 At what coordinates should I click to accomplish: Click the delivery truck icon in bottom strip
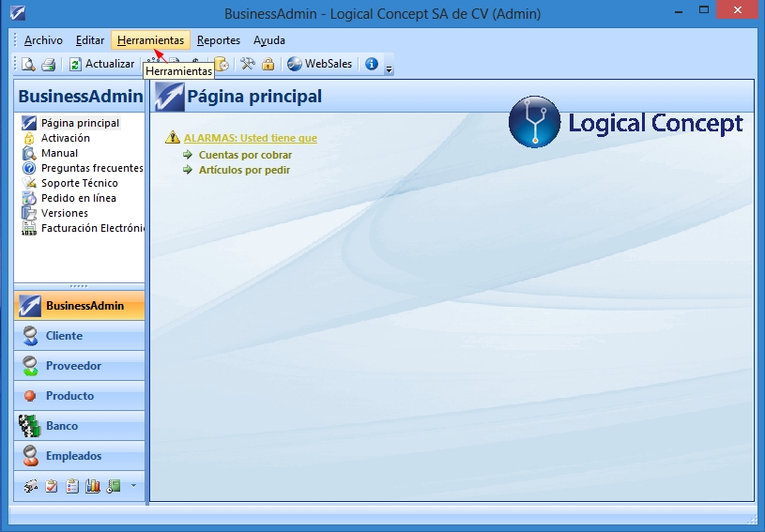31,486
